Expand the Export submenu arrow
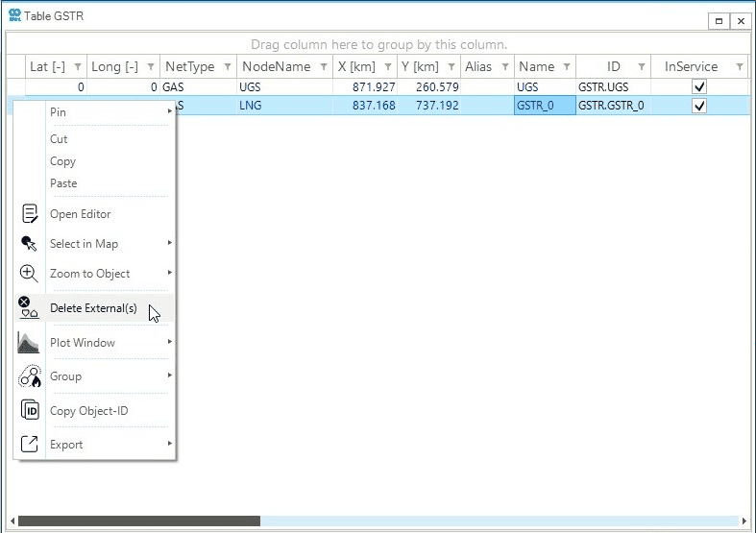 pos(170,444)
